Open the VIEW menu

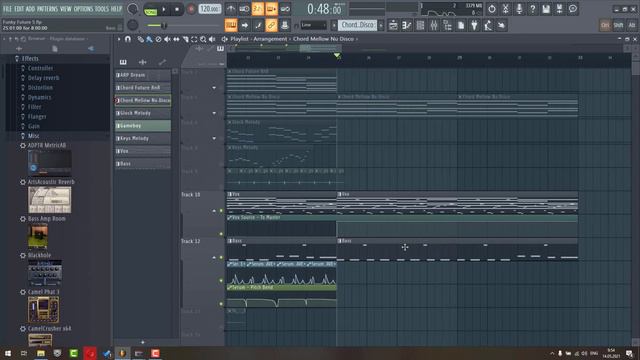[66, 9]
